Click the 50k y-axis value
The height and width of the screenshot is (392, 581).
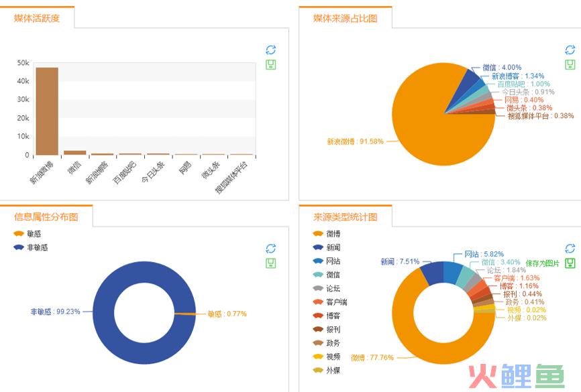coord(23,63)
